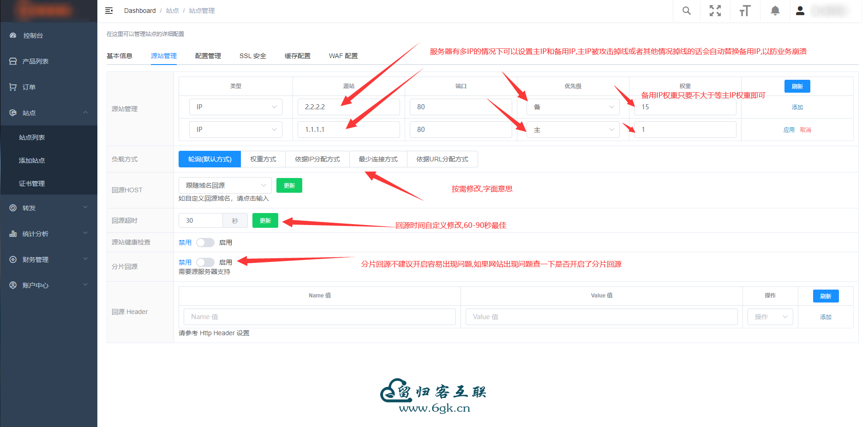The image size is (868, 427).
Task: Select 权重方式 load mode
Action: click(263, 159)
